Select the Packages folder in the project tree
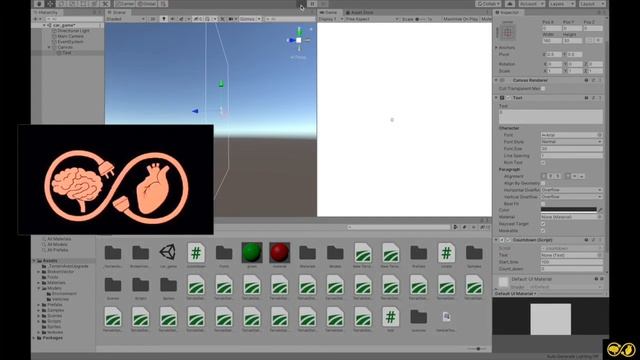 (53, 338)
